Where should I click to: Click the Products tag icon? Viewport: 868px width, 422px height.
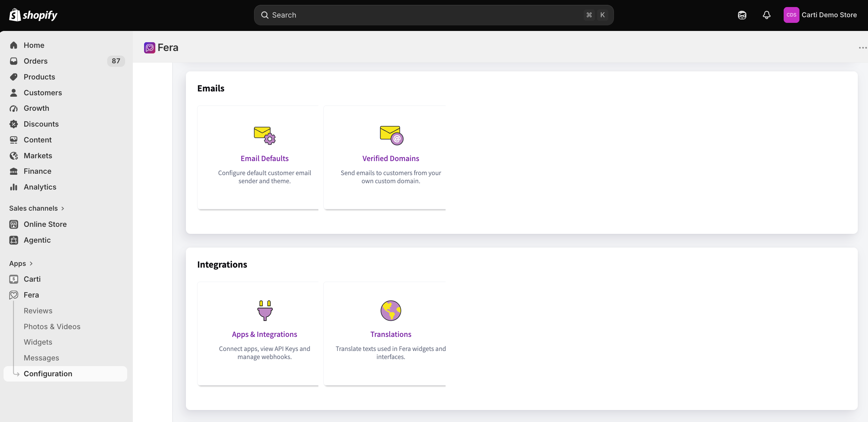[14, 77]
